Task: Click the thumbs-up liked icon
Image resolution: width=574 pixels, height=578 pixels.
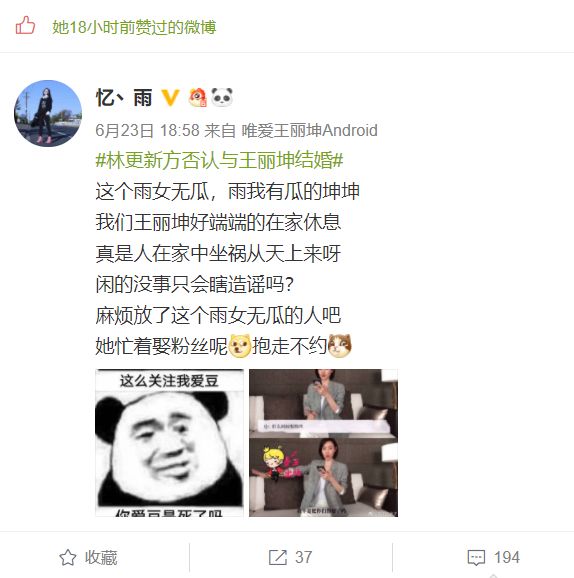Action: pos(25,26)
